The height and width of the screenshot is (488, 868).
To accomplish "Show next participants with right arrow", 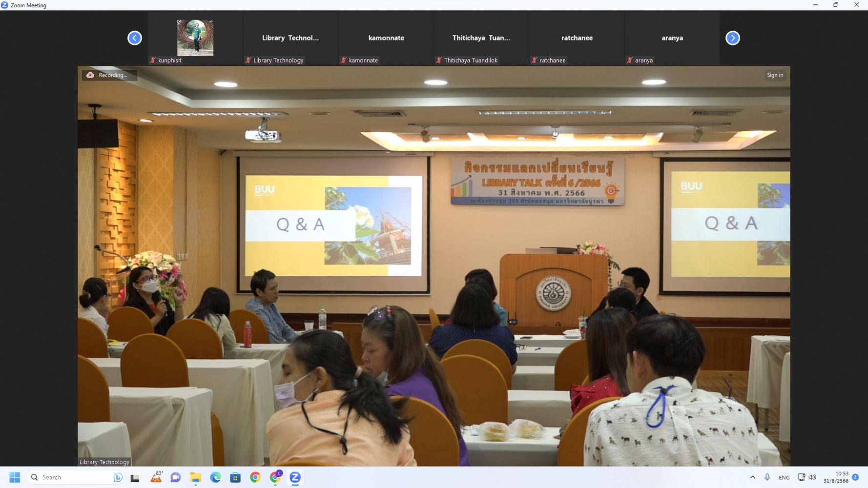I will (x=732, y=38).
